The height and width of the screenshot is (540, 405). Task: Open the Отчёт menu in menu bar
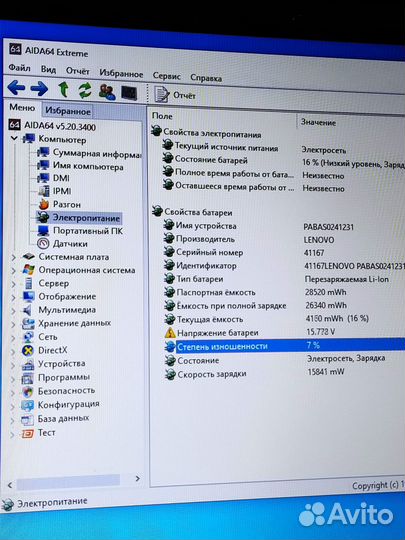(77, 71)
